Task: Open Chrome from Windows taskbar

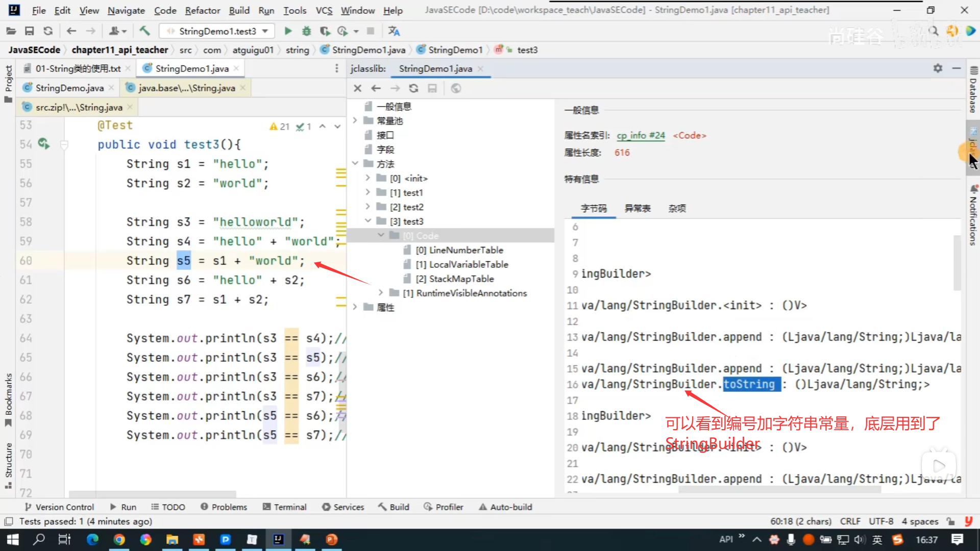Action: (x=119, y=539)
